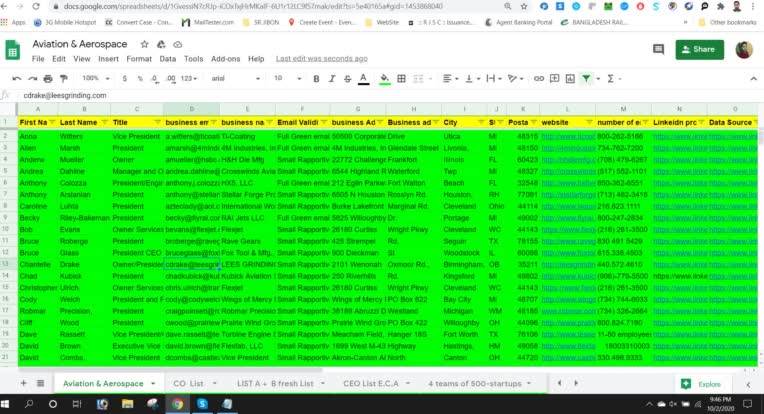Click the move to folder icon

click(161, 44)
